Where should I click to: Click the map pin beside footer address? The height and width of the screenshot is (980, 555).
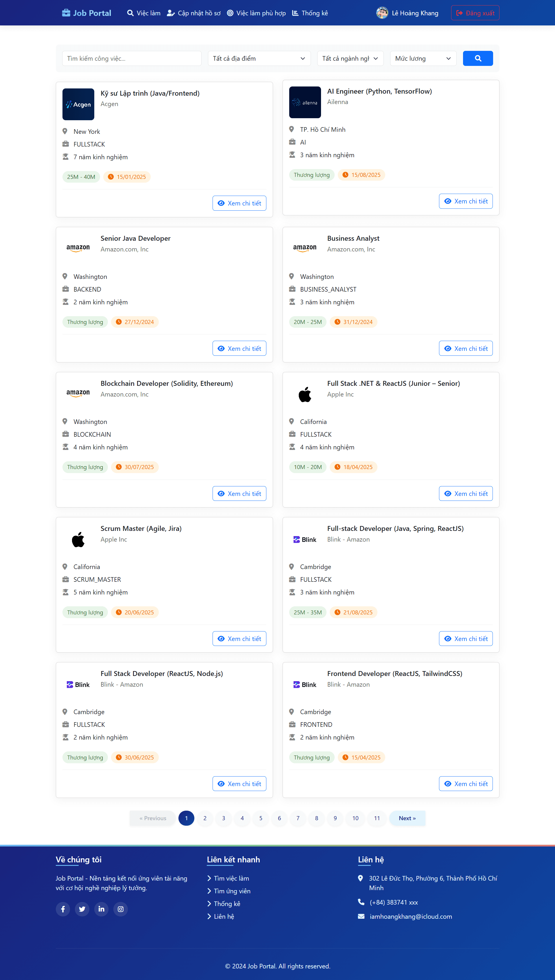coord(360,878)
